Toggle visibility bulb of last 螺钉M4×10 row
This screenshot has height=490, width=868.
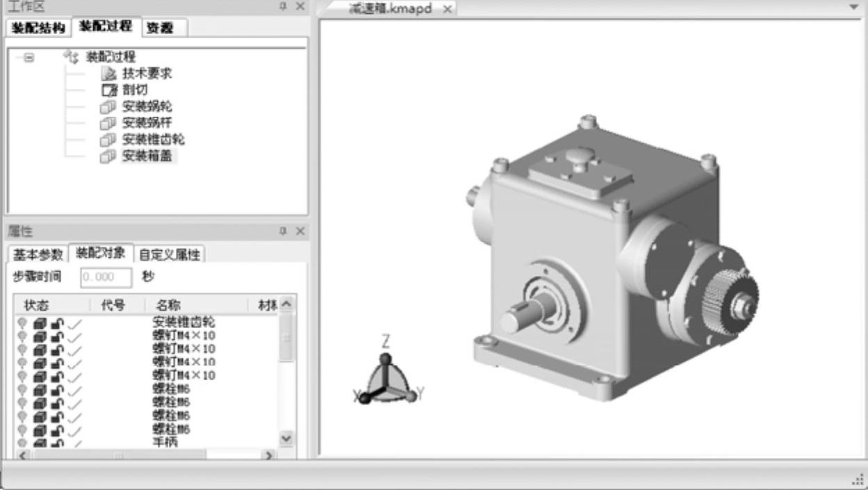pyautogui.click(x=22, y=376)
